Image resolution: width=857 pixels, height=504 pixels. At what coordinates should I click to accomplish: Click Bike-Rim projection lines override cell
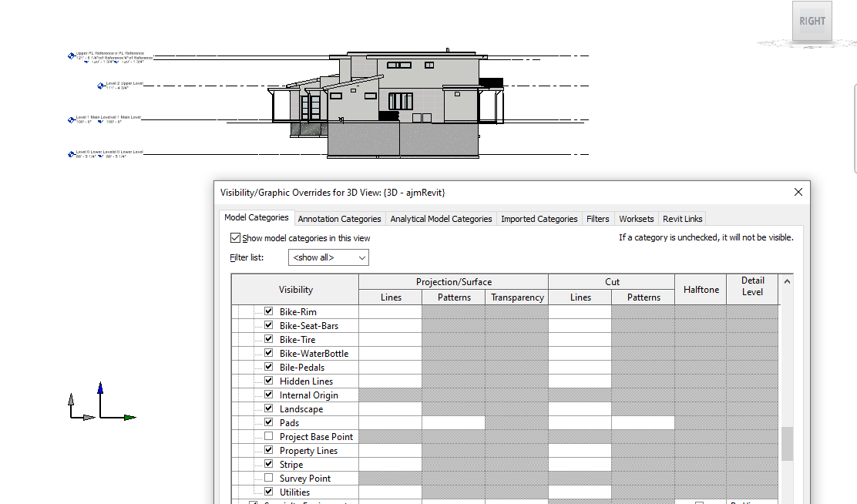pos(391,311)
